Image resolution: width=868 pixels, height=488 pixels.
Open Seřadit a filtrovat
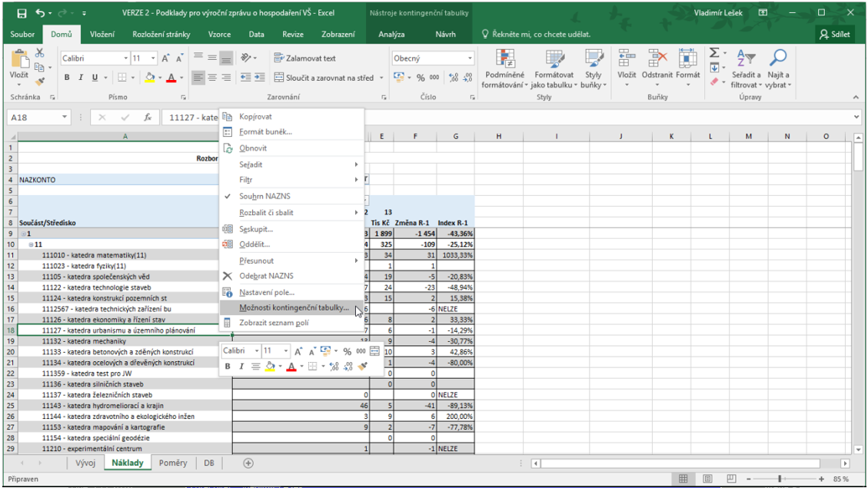click(x=746, y=68)
